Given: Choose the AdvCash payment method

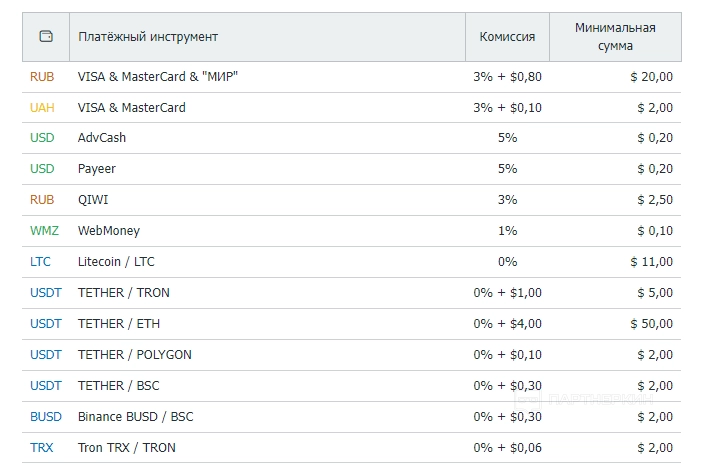Looking at the screenshot, I should [x=102, y=138].
